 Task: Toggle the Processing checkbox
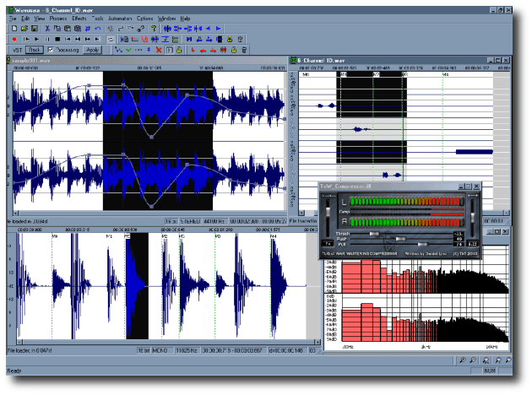point(51,50)
